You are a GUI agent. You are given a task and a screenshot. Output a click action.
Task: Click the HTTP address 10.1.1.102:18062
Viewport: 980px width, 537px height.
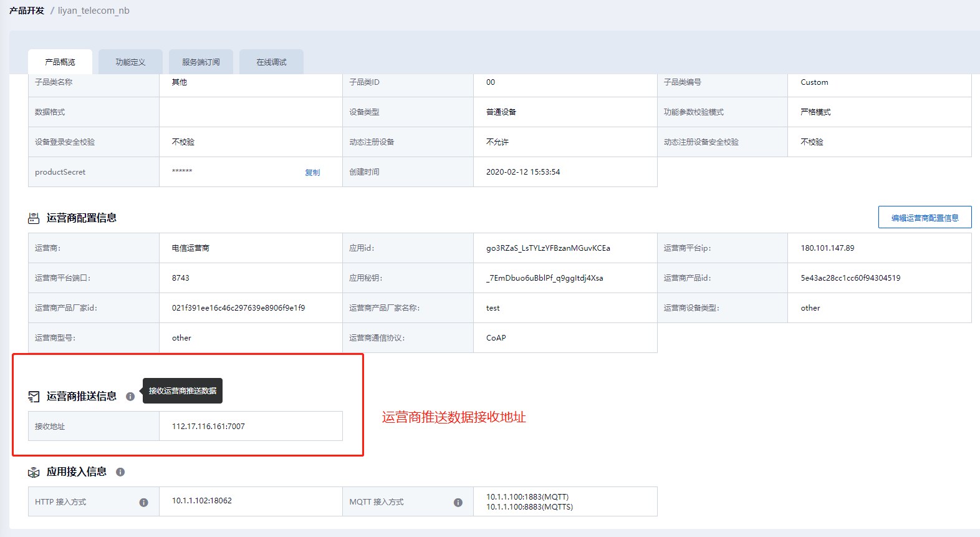[202, 501]
